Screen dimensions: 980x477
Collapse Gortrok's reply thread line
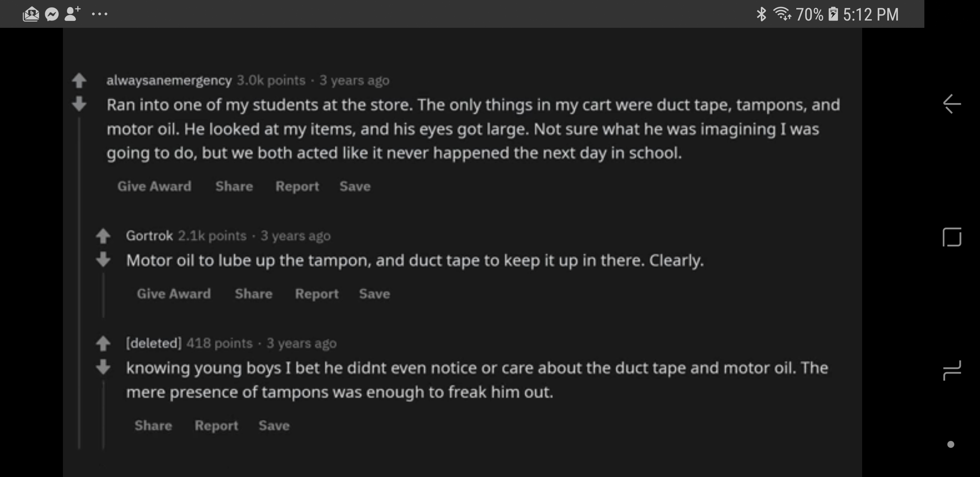(103, 295)
